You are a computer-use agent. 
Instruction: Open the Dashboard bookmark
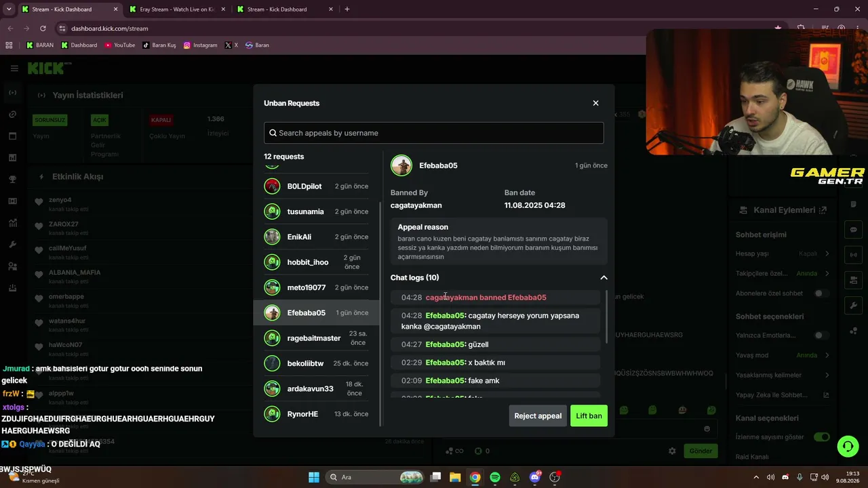point(79,45)
